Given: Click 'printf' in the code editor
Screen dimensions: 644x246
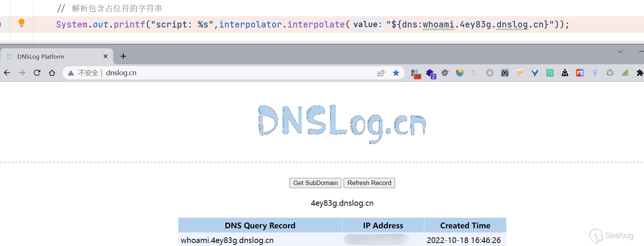Looking at the screenshot, I should coord(130,24).
